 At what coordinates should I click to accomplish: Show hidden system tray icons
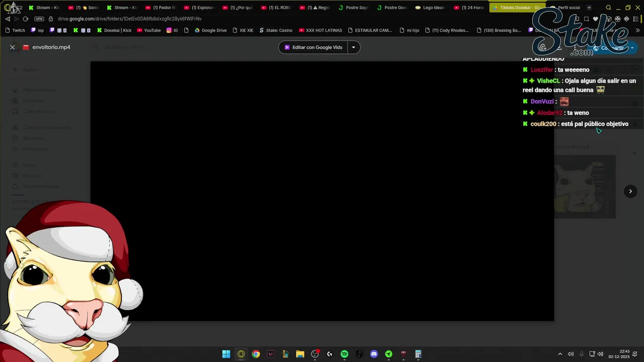click(560, 354)
